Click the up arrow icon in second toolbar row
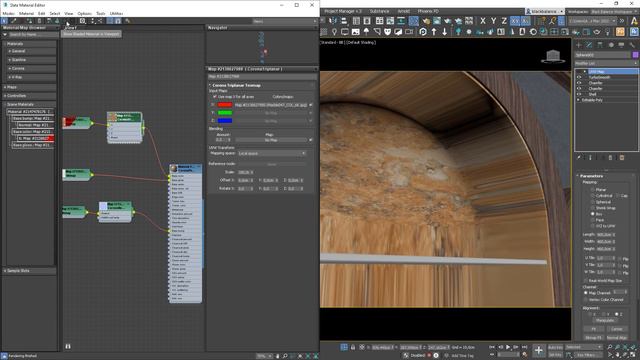 click(434, 31)
